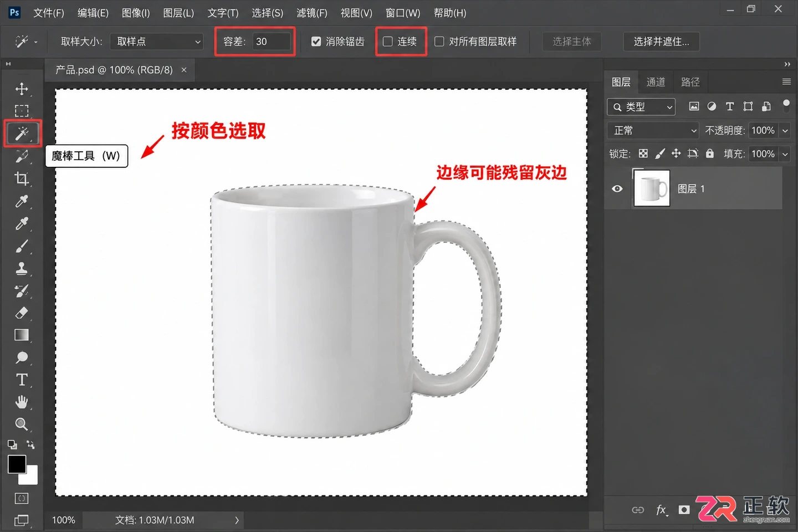Lock transparent pixels of layer
The image size is (798, 532).
click(643, 154)
